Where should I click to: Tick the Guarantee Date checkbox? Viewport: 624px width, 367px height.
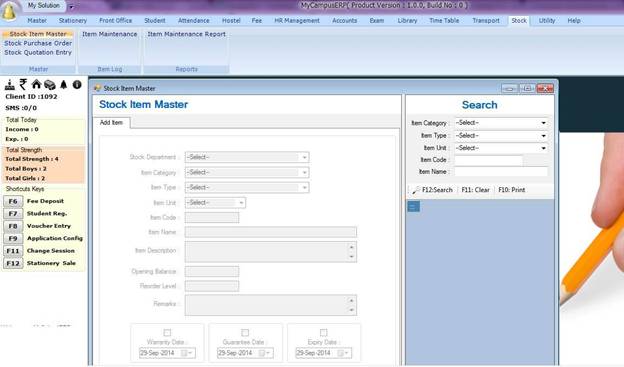click(245, 332)
